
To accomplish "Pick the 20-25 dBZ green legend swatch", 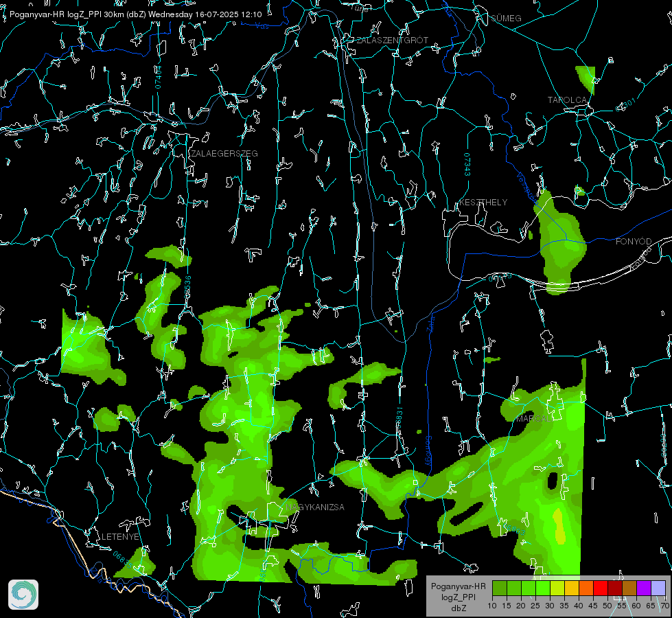I will [x=529, y=588].
